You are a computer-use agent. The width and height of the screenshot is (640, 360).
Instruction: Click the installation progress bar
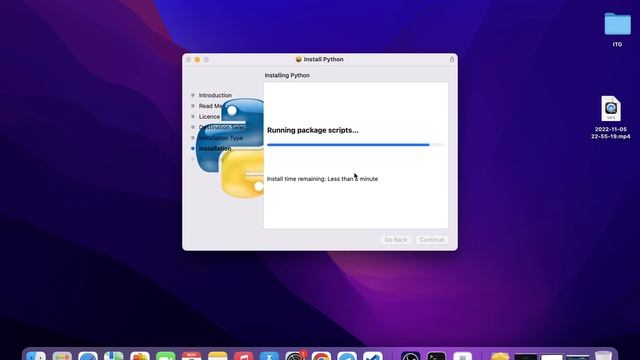(356, 144)
